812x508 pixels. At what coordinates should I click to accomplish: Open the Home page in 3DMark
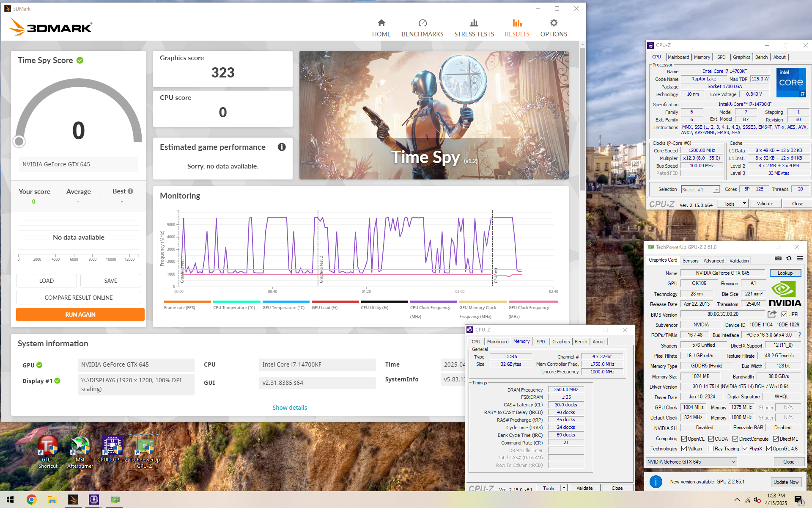[381, 28]
